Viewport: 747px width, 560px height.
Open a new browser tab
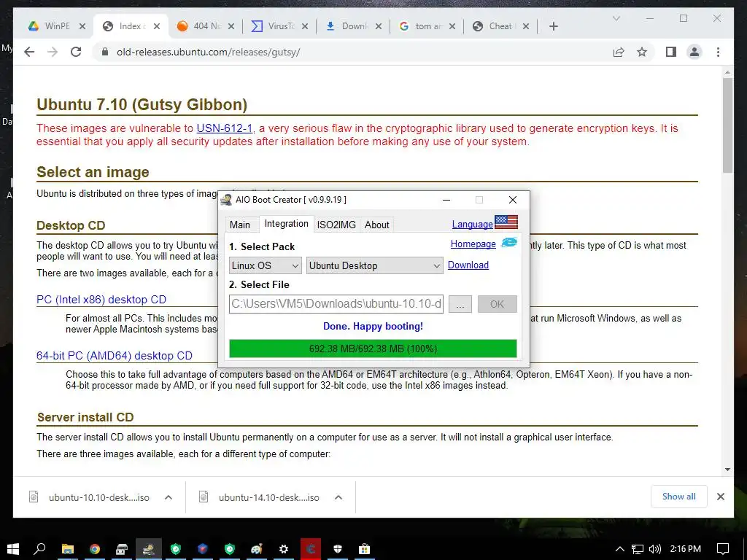pos(553,26)
